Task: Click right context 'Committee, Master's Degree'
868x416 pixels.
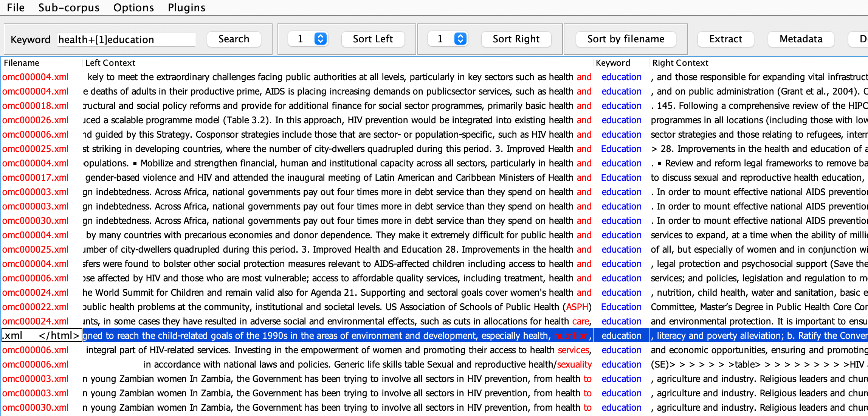Action: (x=759, y=307)
